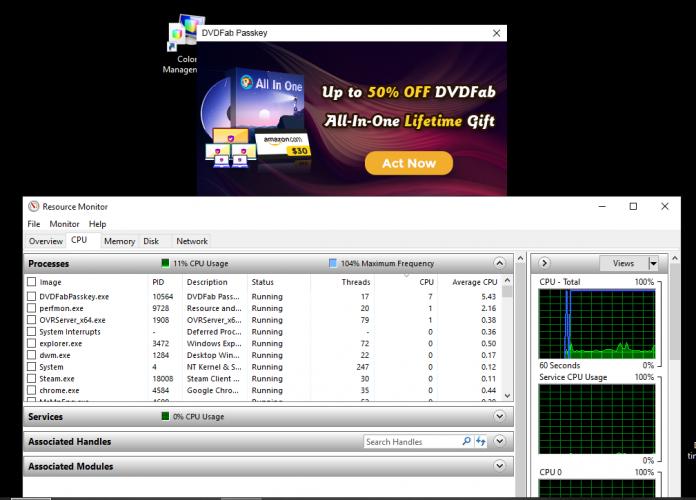Click the refresh icon beside Search Handles
696x500 pixels.
[x=481, y=441]
